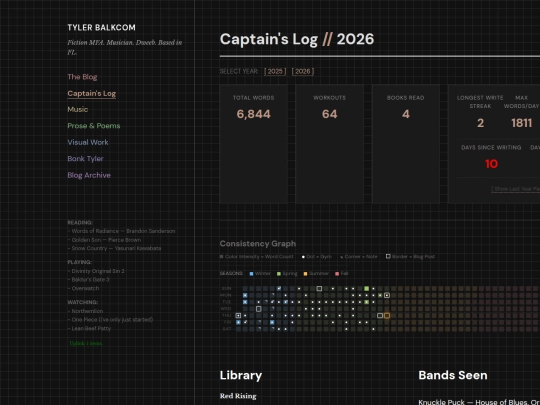
Task: Select the blue Sunday cell with a note corner
Action: [x=279, y=289]
